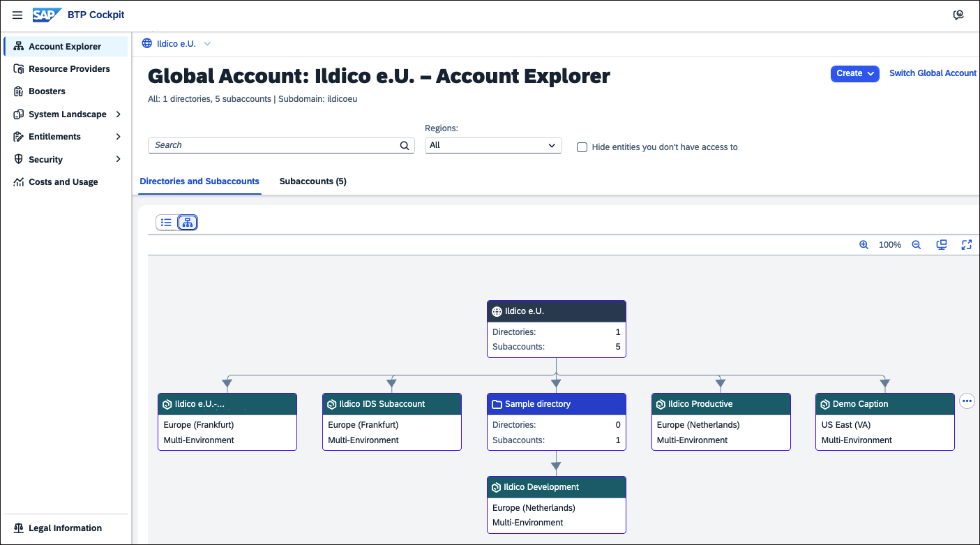Viewport: 980px width, 545px height.
Task: Click US East (VA) text on Demo Caption
Action: pos(846,425)
